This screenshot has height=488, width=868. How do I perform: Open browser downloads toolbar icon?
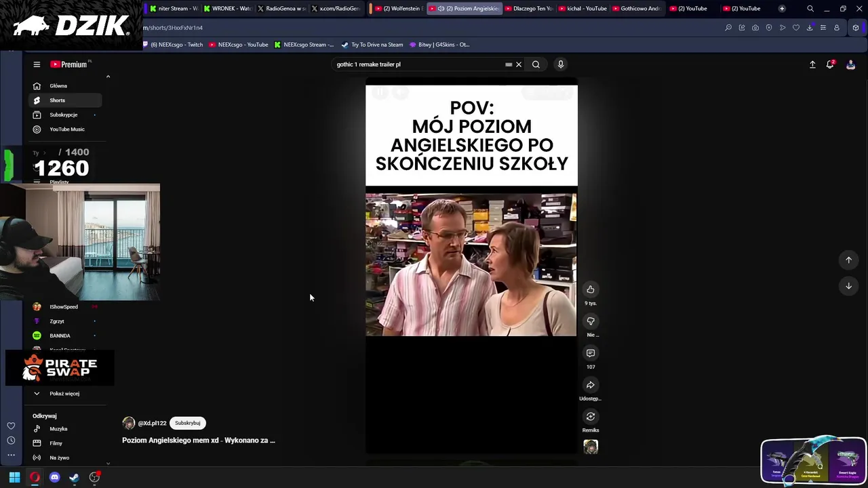[x=810, y=28]
